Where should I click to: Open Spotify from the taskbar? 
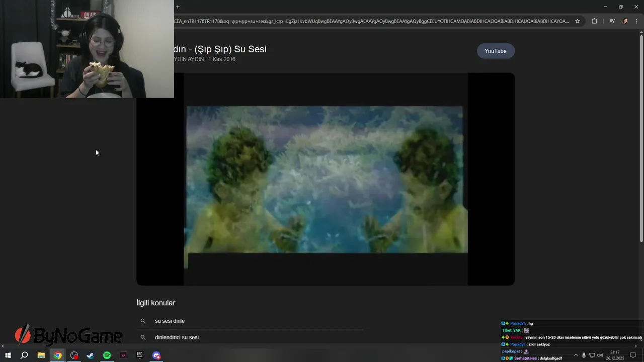click(107, 355)
